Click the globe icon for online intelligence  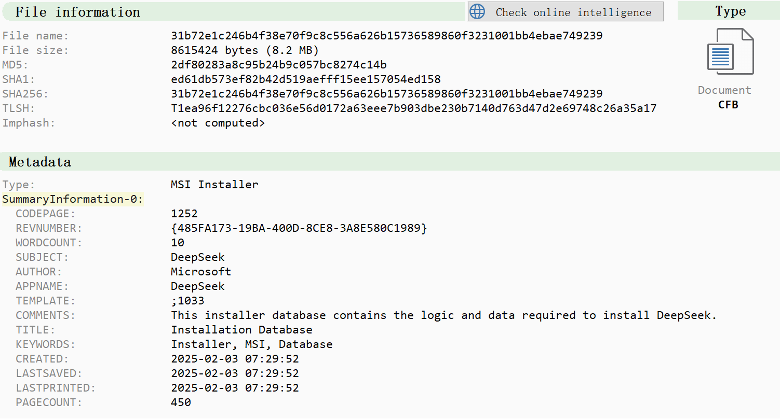[478, 12]
